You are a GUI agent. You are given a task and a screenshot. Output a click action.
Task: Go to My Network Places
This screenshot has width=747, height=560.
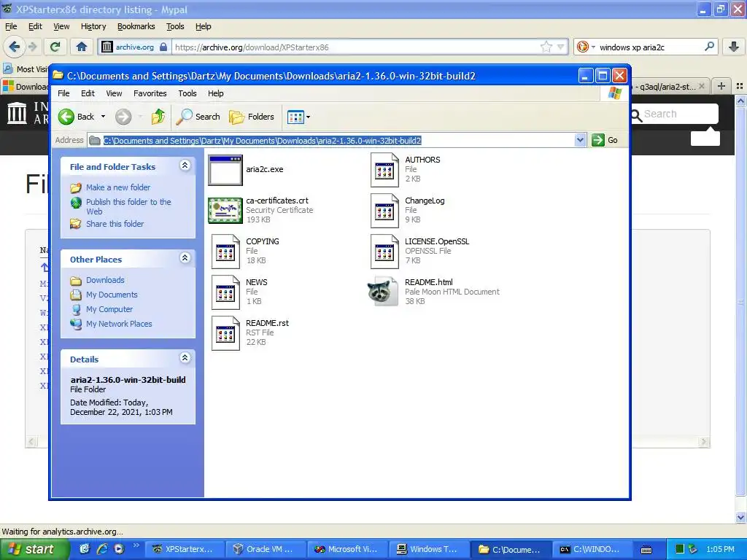click(x=119, y=324)
